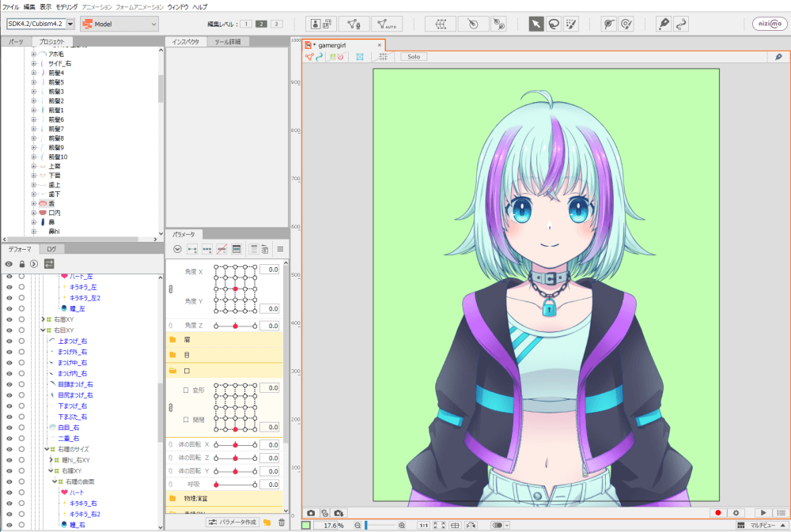
Task: Open the モデリング menu
Action: pyautogui.click(x=66, y=7)
